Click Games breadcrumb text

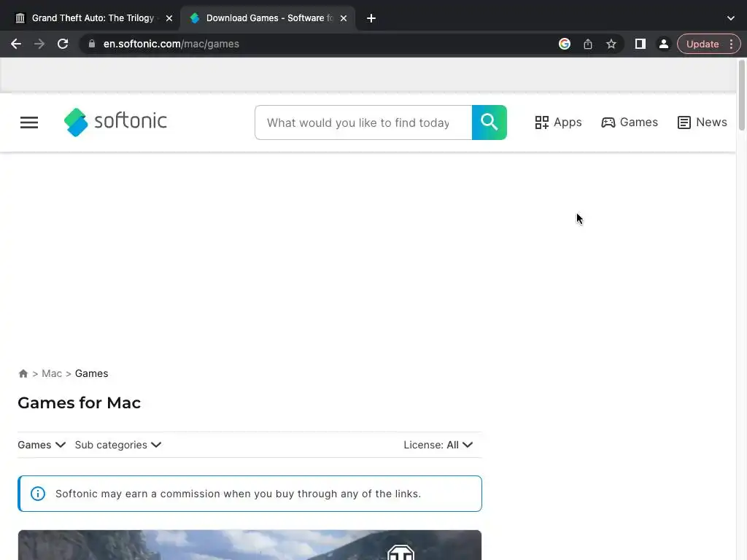pos(91,373)
